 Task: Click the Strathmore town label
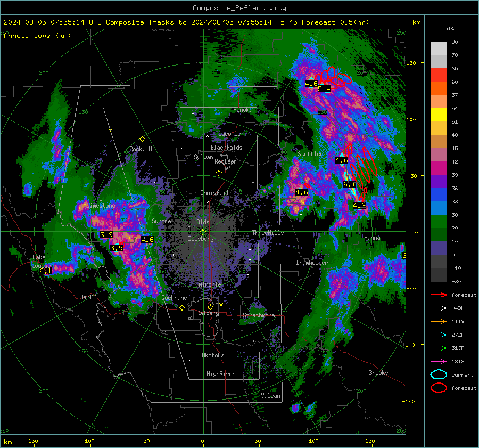(x=259, y=315)
